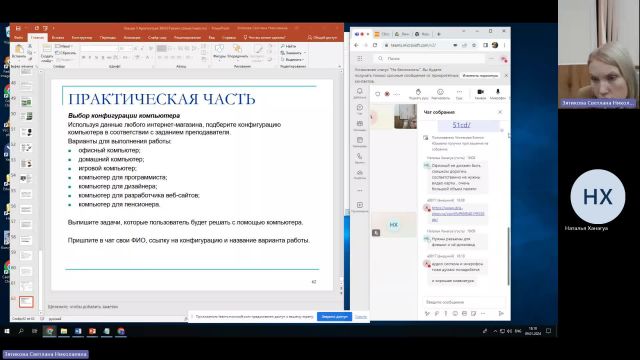Viewport: 640px width, 360px height.
Task: Open the Arrange (Упорядочить) tool
Action: coord(237,52)
